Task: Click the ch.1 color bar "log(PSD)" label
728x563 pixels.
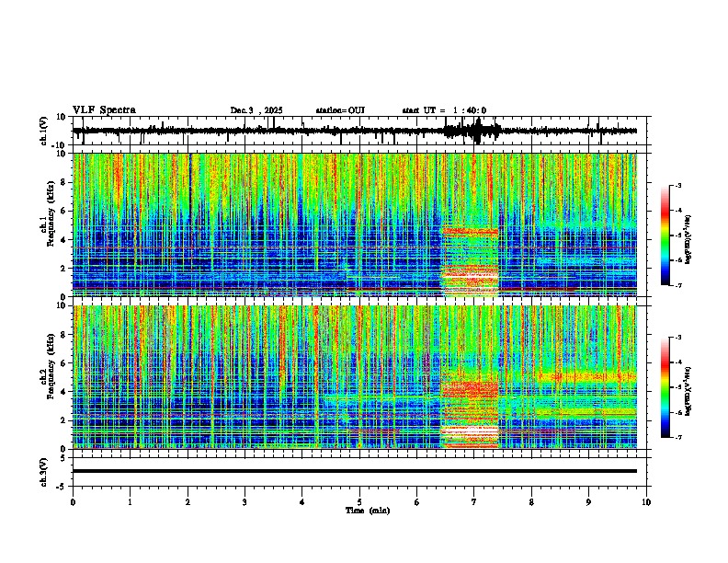Action: click(x=688, y=239)
